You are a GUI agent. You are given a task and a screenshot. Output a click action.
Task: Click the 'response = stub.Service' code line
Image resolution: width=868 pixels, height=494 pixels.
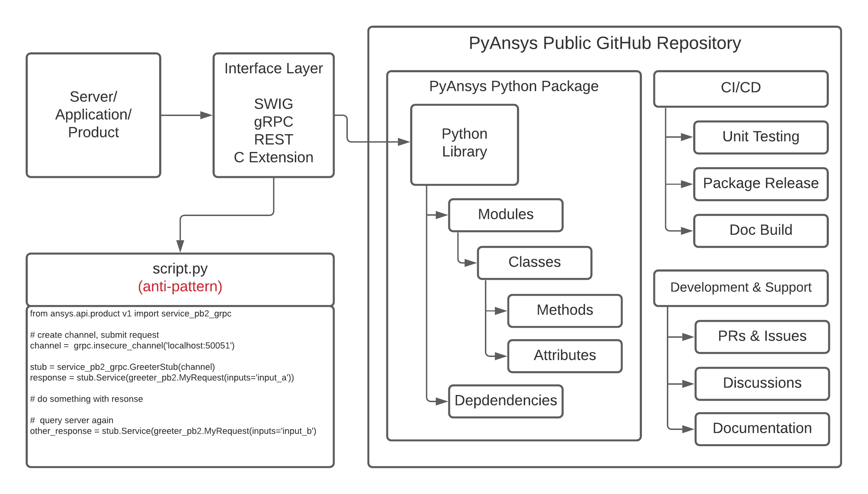[x=162, y=378]
